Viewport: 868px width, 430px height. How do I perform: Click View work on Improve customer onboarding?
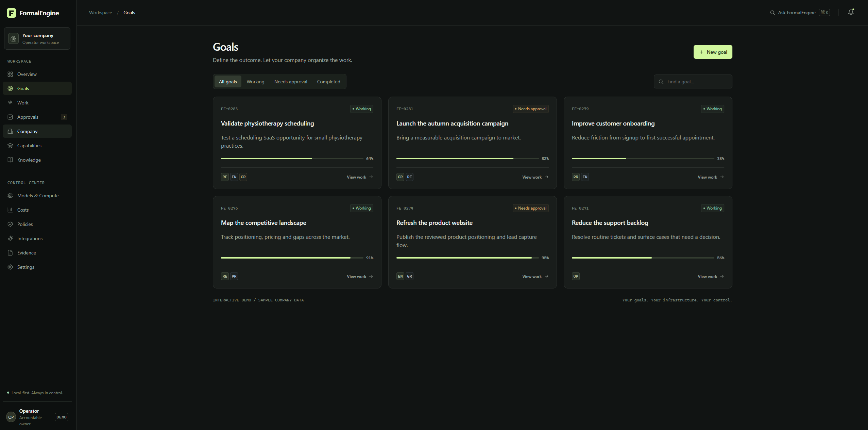click(x=711, y=177)
